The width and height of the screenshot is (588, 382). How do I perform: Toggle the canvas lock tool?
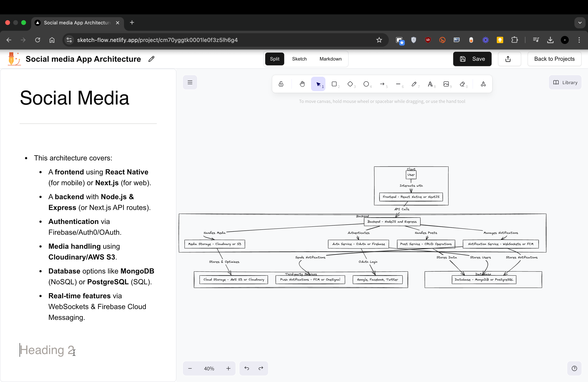click(281, 84)
